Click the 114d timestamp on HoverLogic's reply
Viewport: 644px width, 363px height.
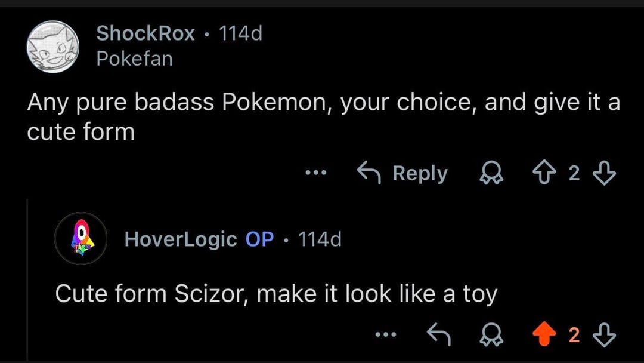coord(320,239)
